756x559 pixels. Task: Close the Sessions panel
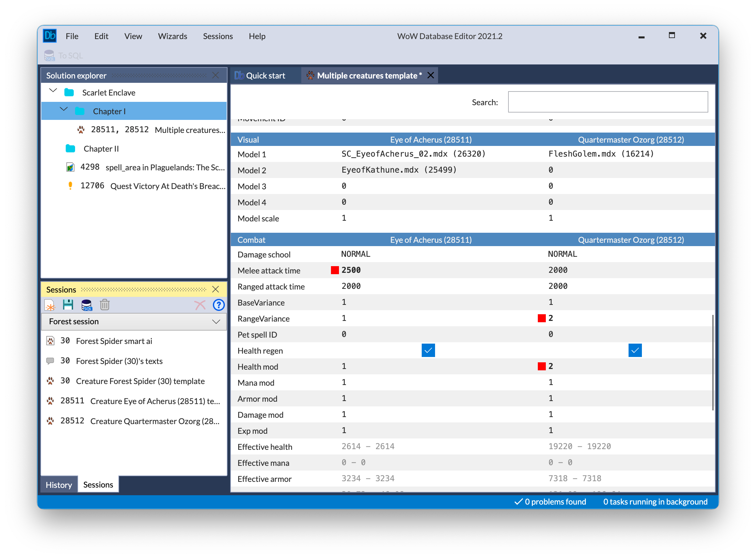(x=216, y=289)
